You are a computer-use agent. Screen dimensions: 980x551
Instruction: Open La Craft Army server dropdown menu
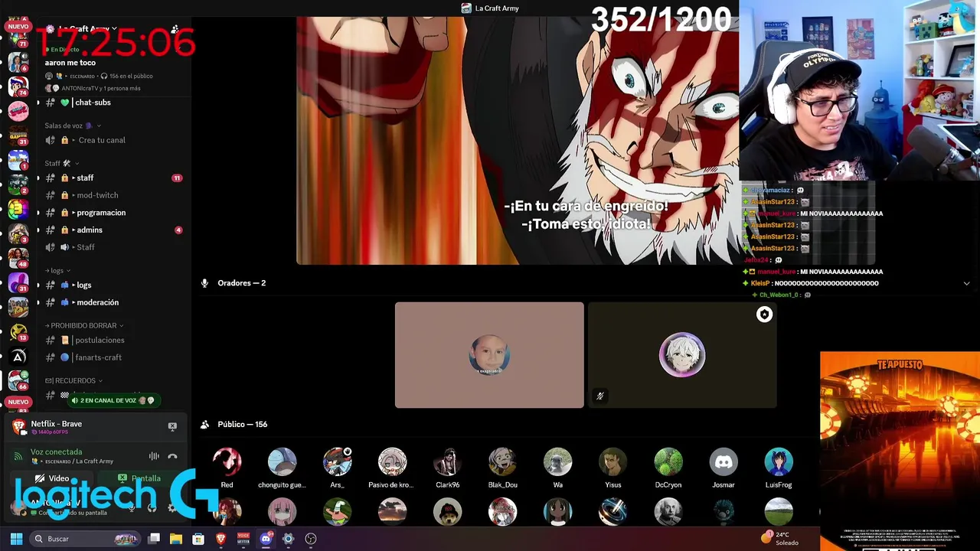pos(88,29)
